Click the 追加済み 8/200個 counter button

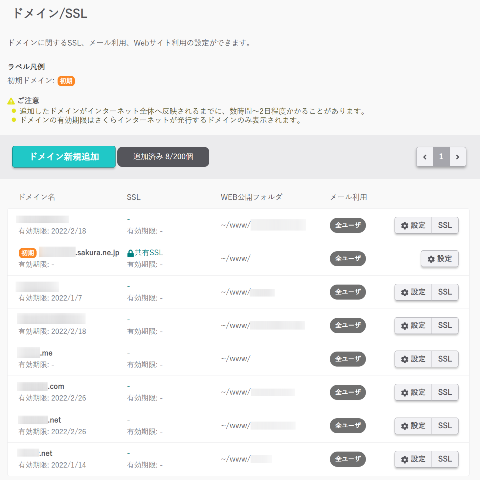163,157
